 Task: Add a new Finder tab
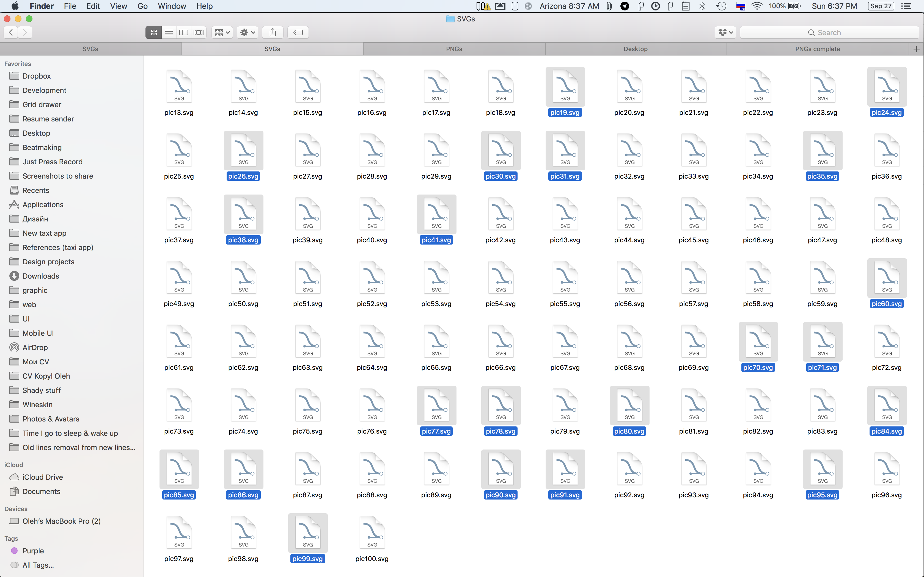[x=916, y=49]
